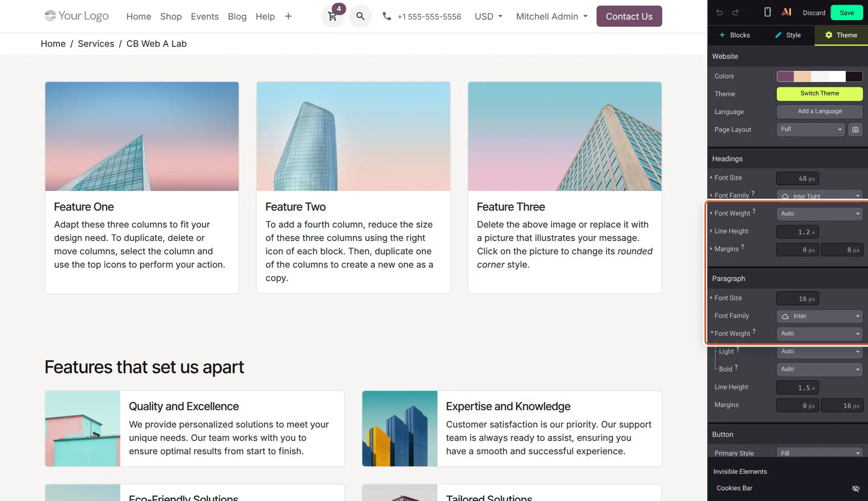Click the phone handset icon beside the number
The height and width of the screenshot is (501, 868).
pos(387,16)
